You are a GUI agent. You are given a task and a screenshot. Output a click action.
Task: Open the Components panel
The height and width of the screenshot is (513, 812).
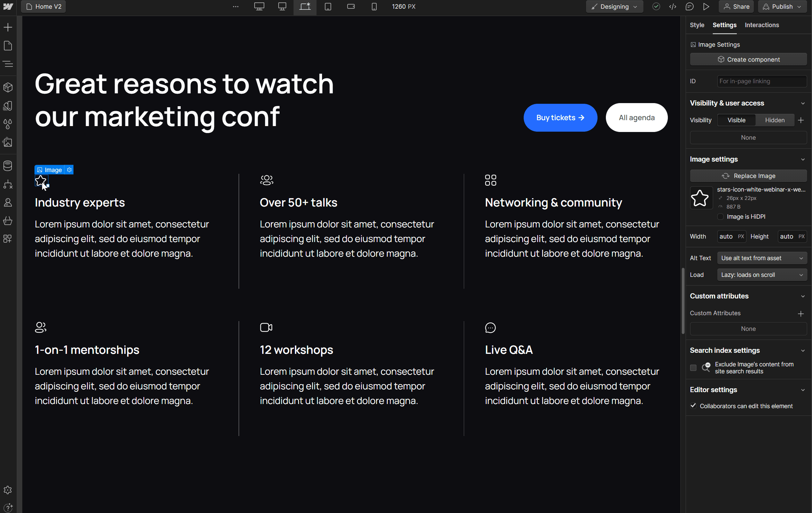8,87
